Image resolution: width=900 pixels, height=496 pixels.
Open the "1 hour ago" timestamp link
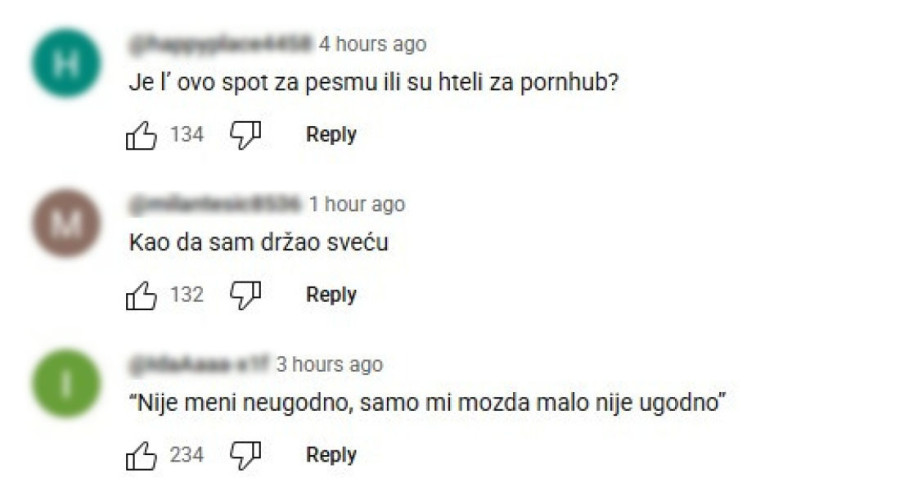357,204
